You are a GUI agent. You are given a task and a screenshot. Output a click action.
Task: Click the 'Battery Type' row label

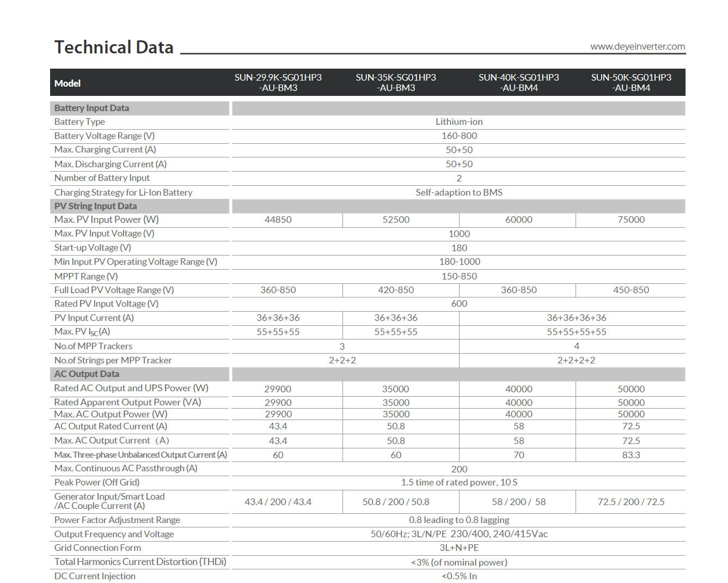click(x=79, y=122)
